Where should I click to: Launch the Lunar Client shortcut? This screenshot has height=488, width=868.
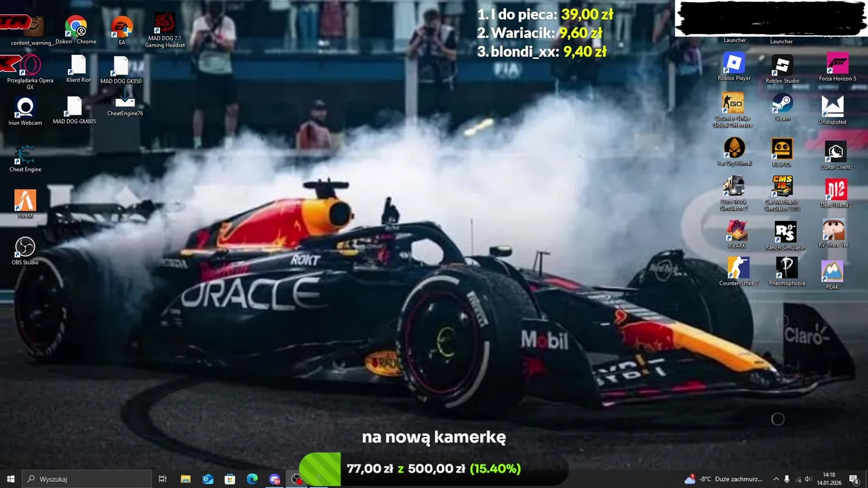[835, 155]
